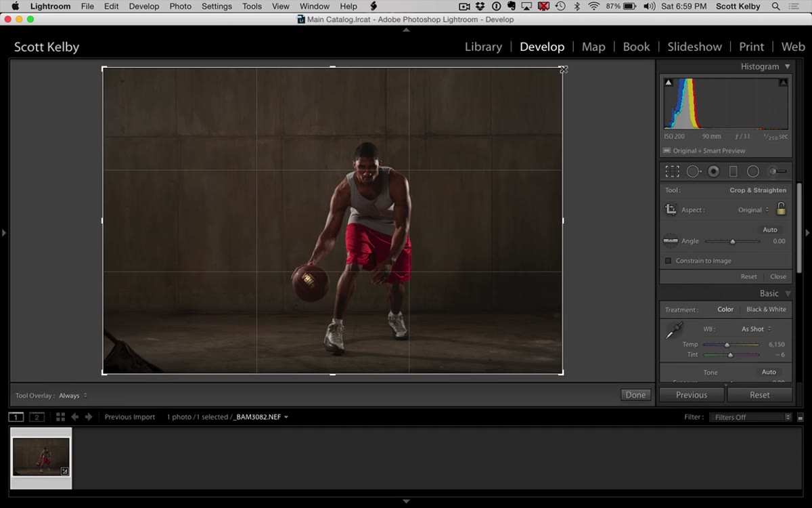The image size is (812, 508).
Task: Click the Previous button
Action: click(x=692, y=395)
